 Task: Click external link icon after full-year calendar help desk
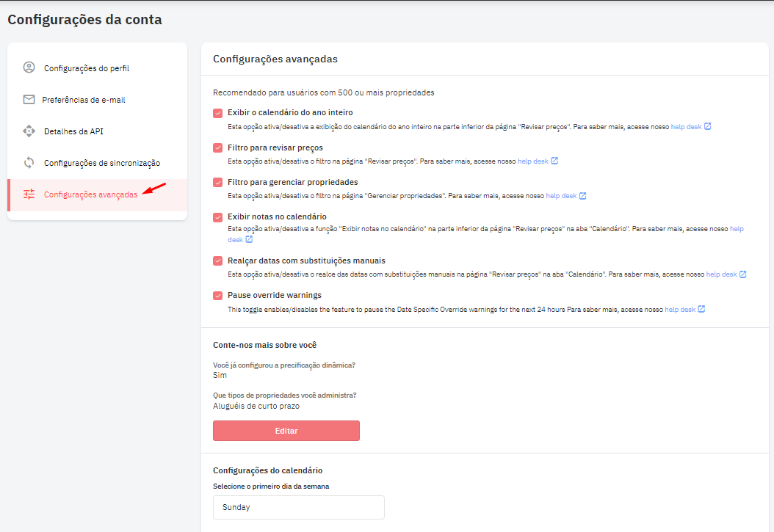point(707,126)
